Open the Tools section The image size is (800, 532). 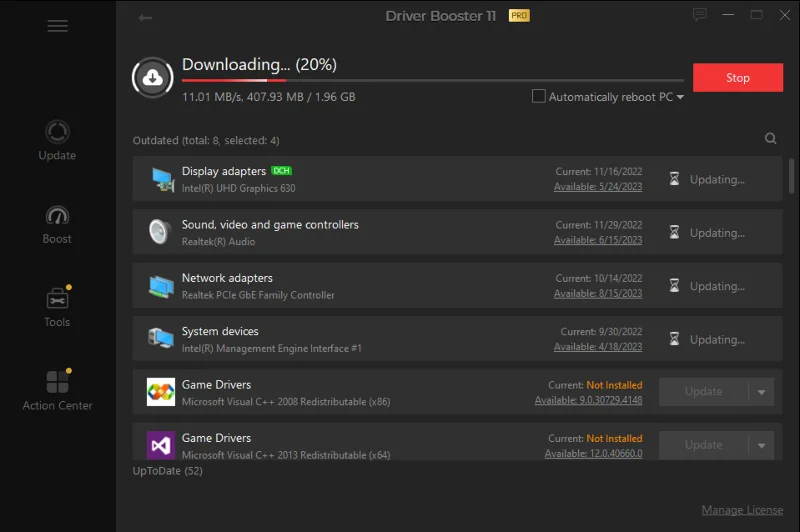57,307
